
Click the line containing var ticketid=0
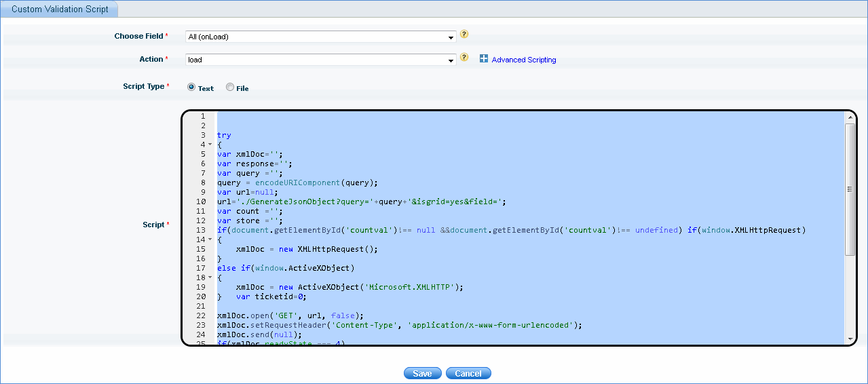pos(271,296)
